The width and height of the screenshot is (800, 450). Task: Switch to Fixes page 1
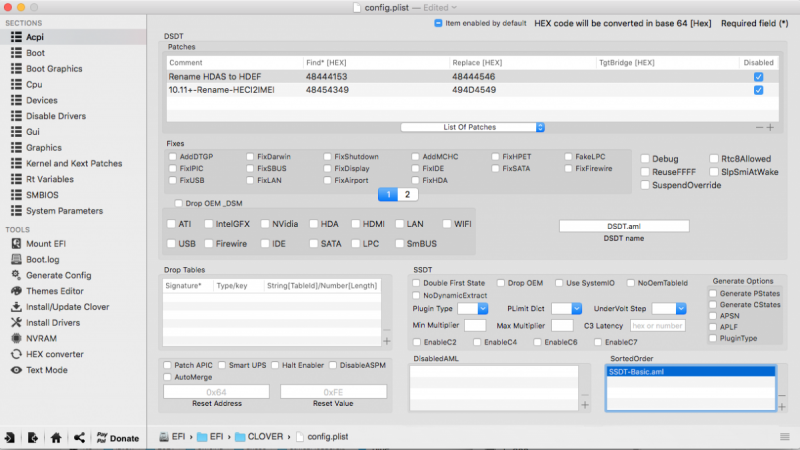tap(388, 194)
